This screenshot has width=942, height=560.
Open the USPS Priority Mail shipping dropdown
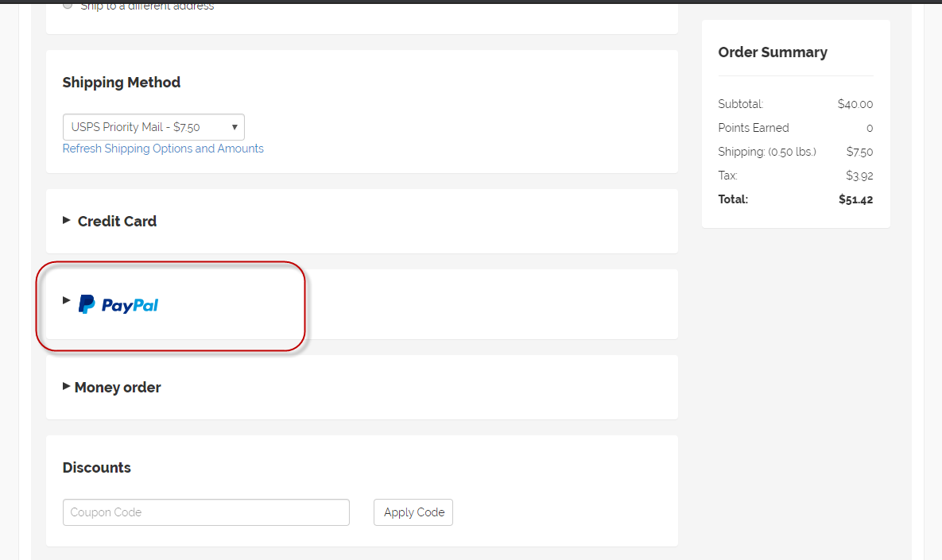[x=153, y=127]
